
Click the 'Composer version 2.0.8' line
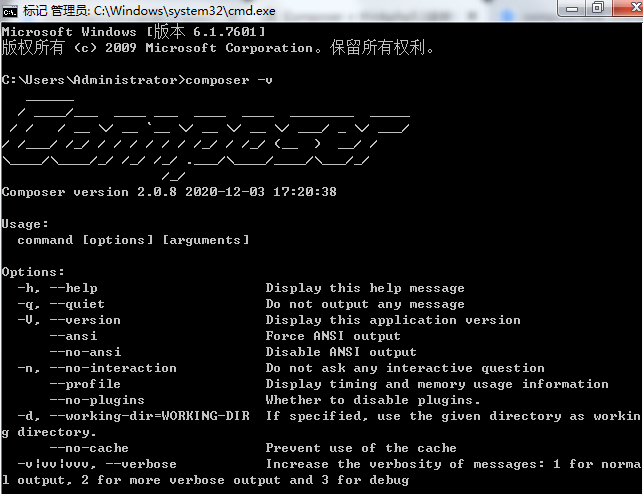click(x=169, y=192)
